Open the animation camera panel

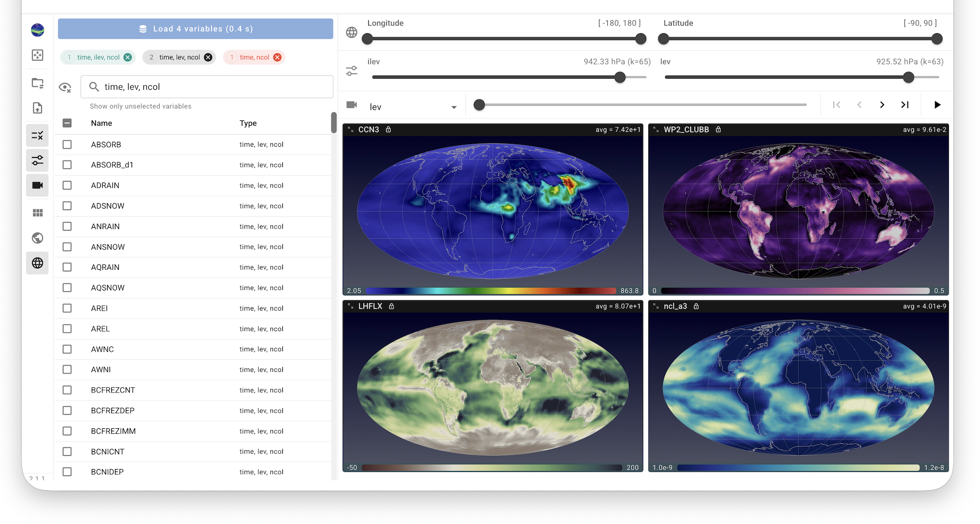click(38, 185)
